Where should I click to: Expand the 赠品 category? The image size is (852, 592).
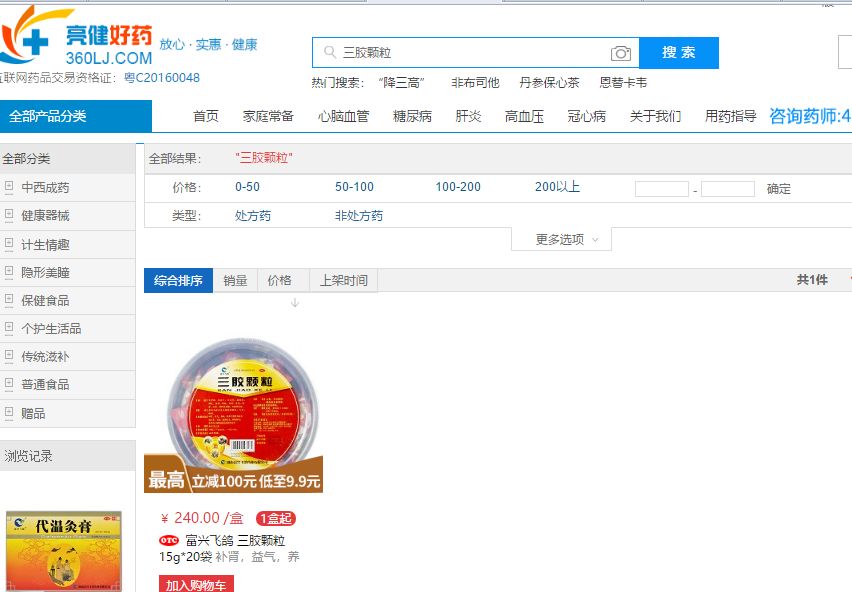tap(9, 413)
